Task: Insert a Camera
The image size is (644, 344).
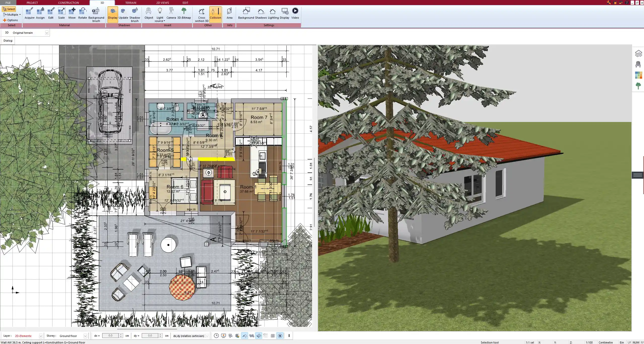Action: click(171, 14)
